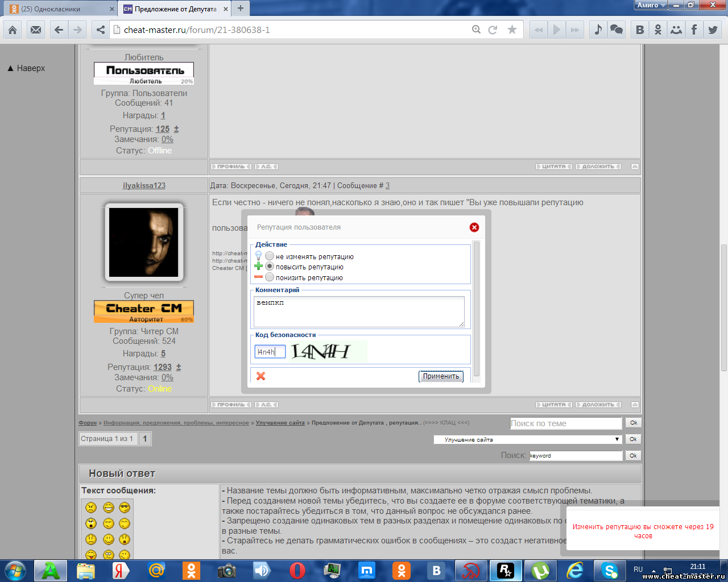This screenshot has width=728, height=582.
Task: Open the Амиго browser menu dropdown
Action: pos(651,5)
